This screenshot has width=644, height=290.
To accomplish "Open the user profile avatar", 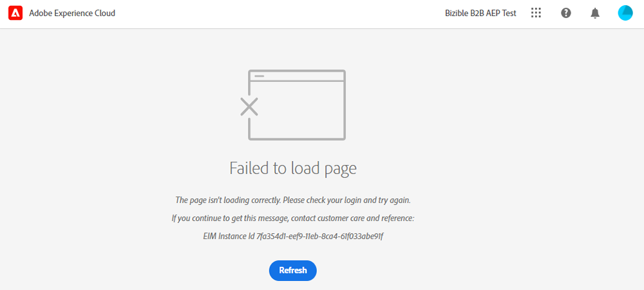I will [x=625, y=13].
